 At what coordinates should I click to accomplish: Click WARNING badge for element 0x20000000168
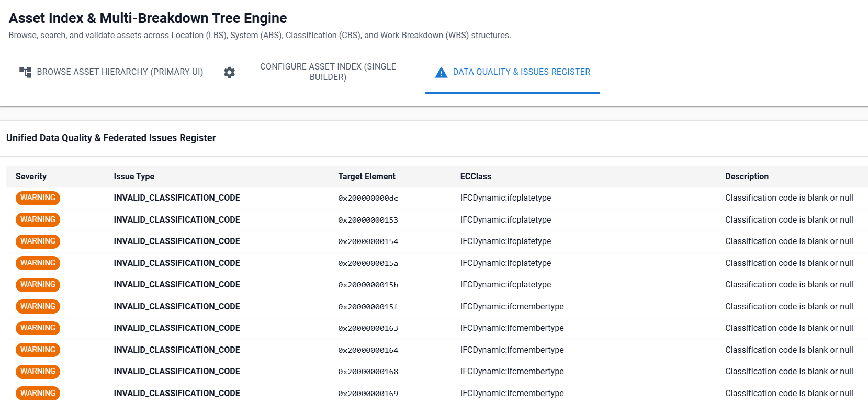(38, 372)
